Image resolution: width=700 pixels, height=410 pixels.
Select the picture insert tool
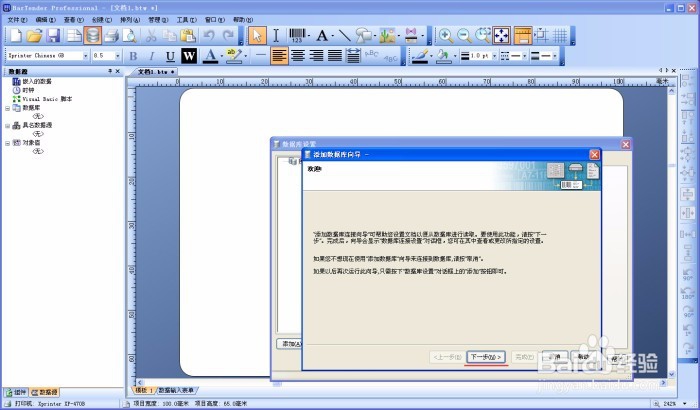387,35
